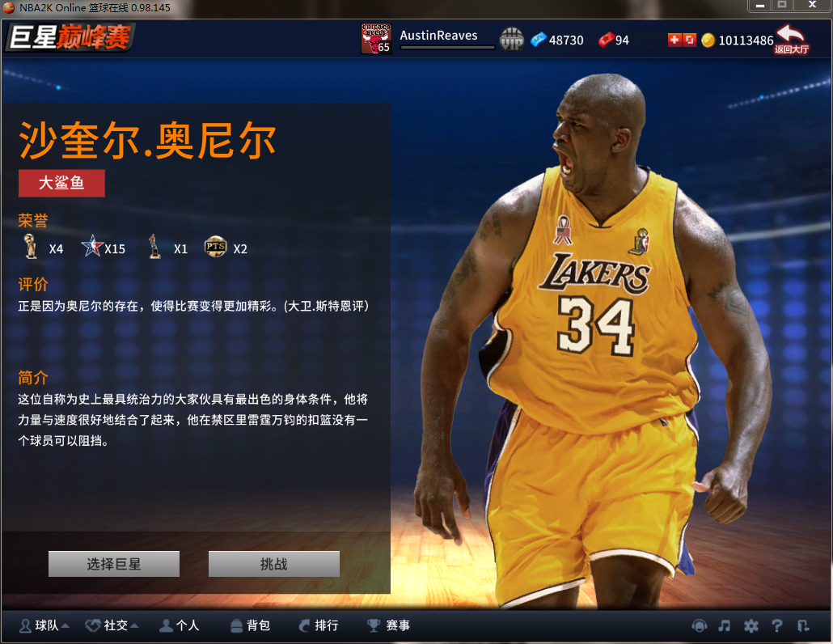This screenshot has width=833, height=644.
Task: Click the All-Star X15 star icon
Action: pos(92,246)
